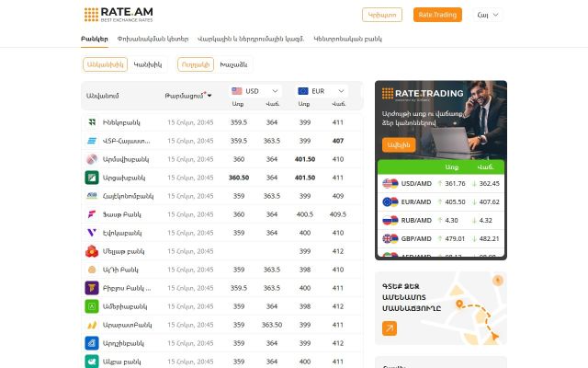
Task: Click the RUB/AMD flags pair icon
Action: 390,221
